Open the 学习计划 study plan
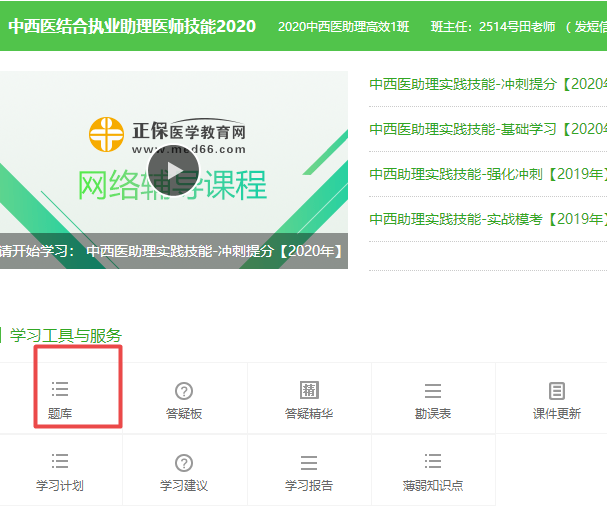Image resolution: width=607 pixels, height=518 pixels. coord(60,471)
